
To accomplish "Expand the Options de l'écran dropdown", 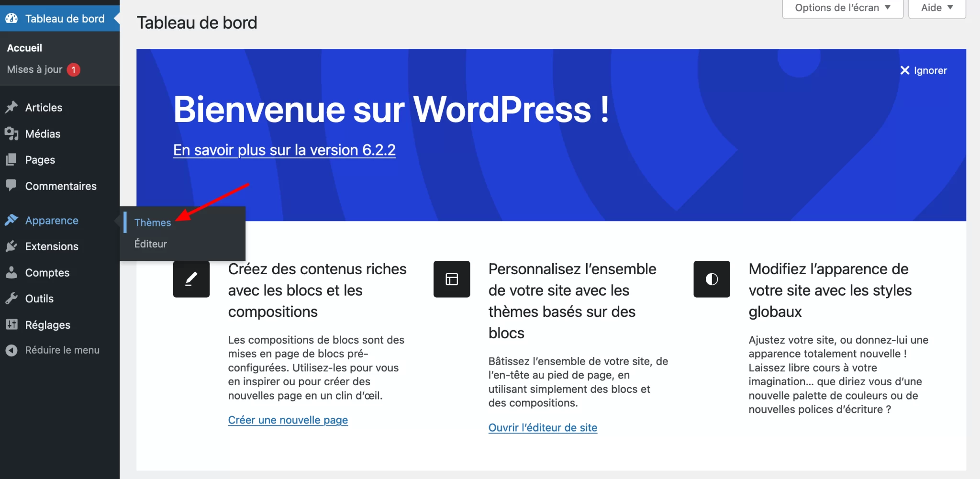I will [x=842, y=8].
